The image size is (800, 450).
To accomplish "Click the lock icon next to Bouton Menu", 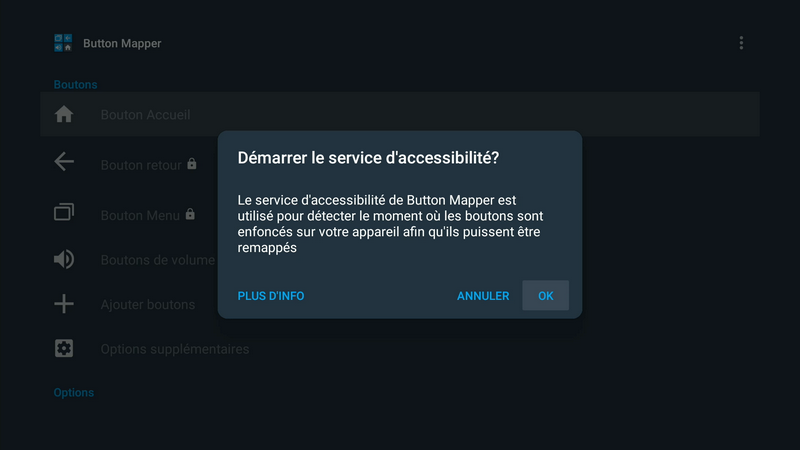I will 190,214.
